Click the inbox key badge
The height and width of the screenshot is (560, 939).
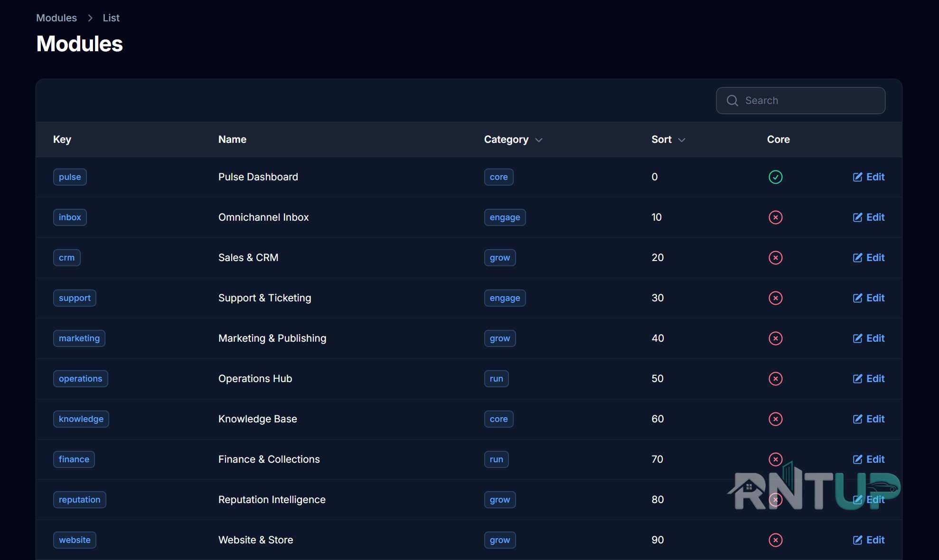tap(70, 217)
